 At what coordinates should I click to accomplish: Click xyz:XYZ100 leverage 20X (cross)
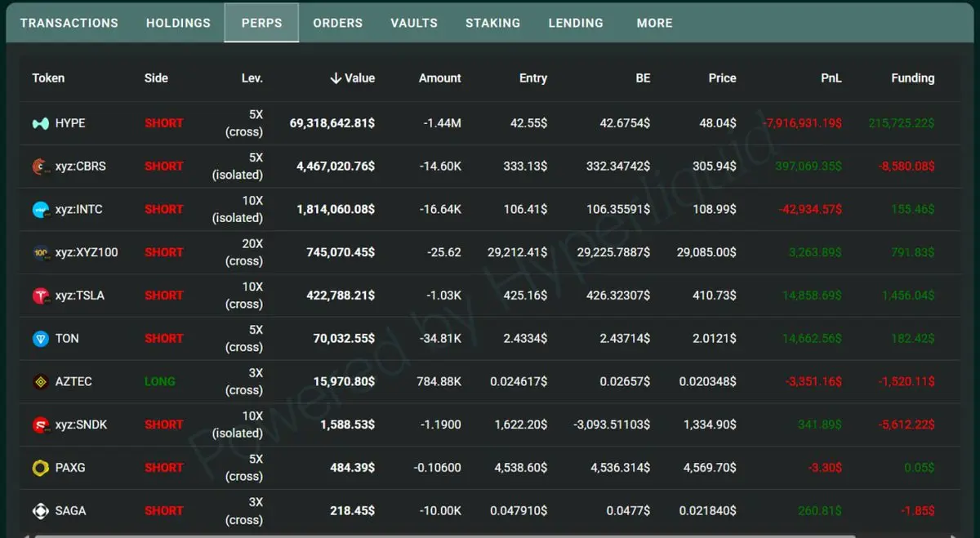click(243, 252)
